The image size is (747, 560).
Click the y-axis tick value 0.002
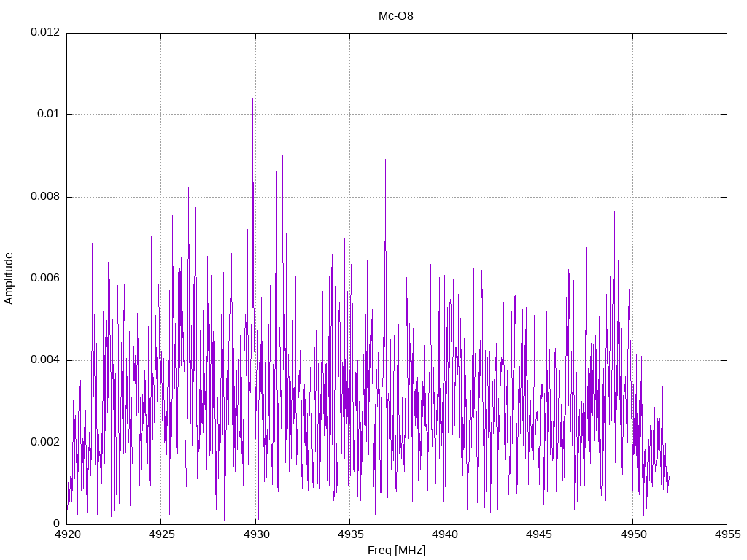(45, 442)
